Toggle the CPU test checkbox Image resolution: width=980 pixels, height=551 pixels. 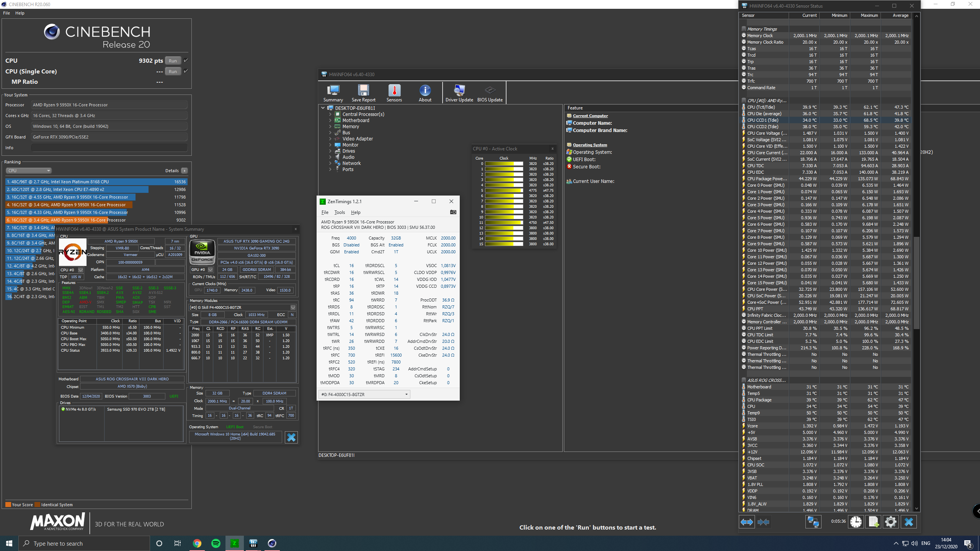pyautogui.click(x=186, y=60)
